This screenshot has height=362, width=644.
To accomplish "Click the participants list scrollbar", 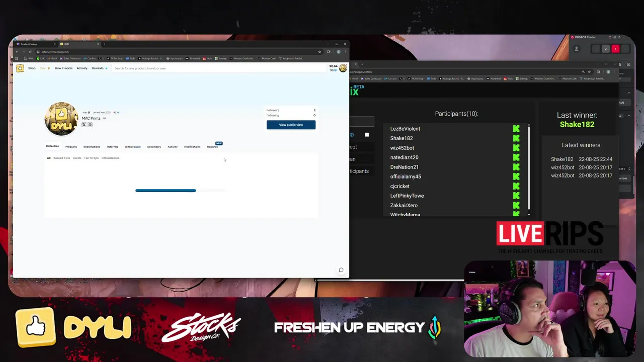I will pyautogui.click(x=529, y=167).
